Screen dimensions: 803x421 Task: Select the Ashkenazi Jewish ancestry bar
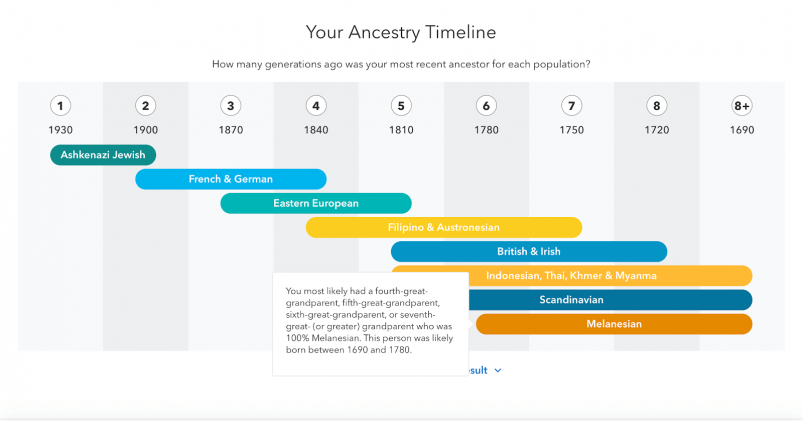click(103, 155)
